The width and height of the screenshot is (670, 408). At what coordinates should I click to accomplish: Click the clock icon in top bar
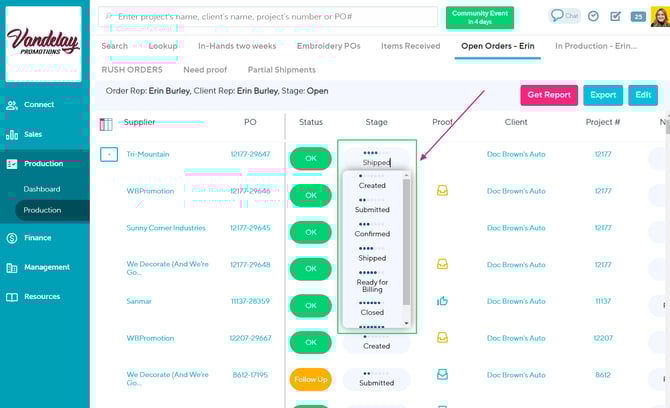tap(593, 16)
